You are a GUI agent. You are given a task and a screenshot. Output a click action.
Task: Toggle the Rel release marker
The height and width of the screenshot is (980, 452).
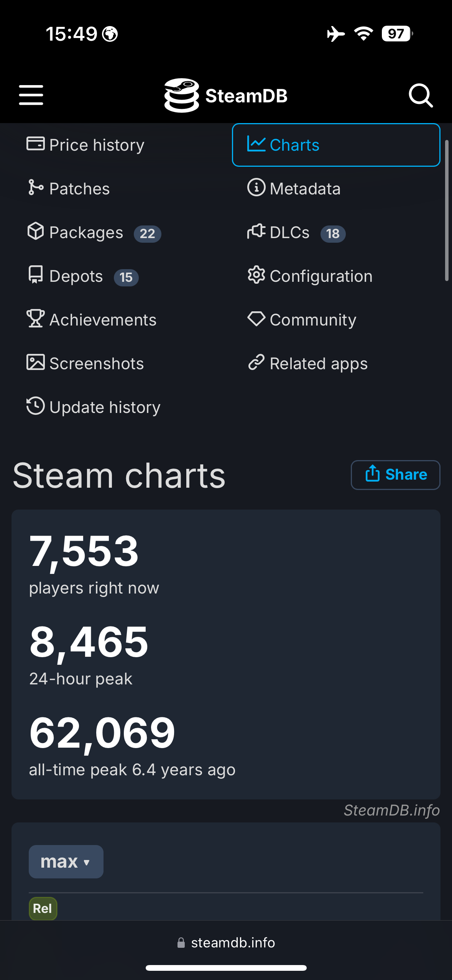point(43,908)
